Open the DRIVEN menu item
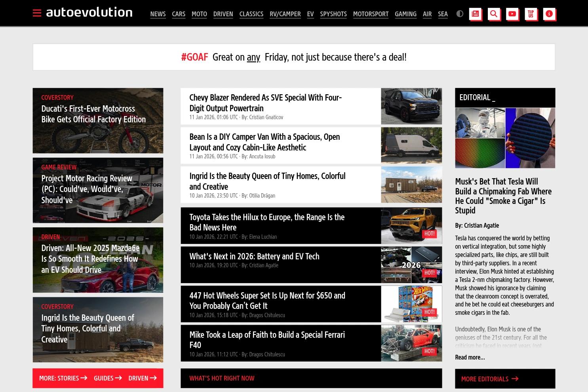The image size is (588, 392). (223, 14)
